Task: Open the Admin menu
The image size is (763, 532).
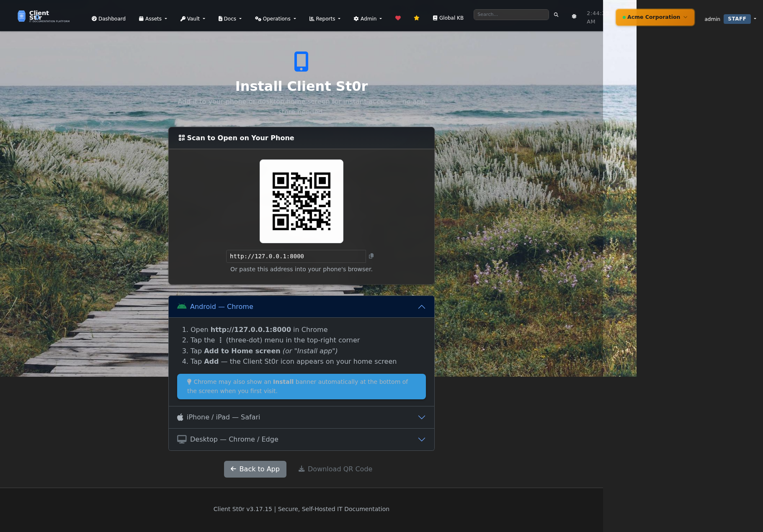Action: coord(368,19)
